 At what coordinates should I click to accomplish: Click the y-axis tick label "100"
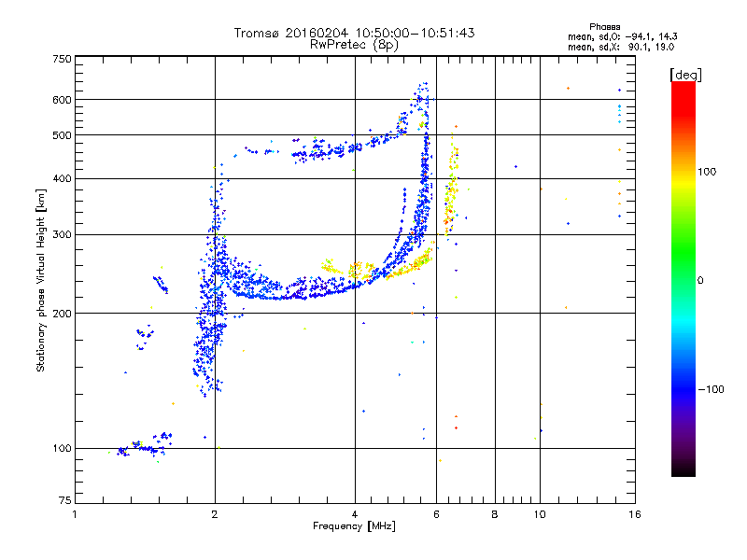tap(63, 448)
